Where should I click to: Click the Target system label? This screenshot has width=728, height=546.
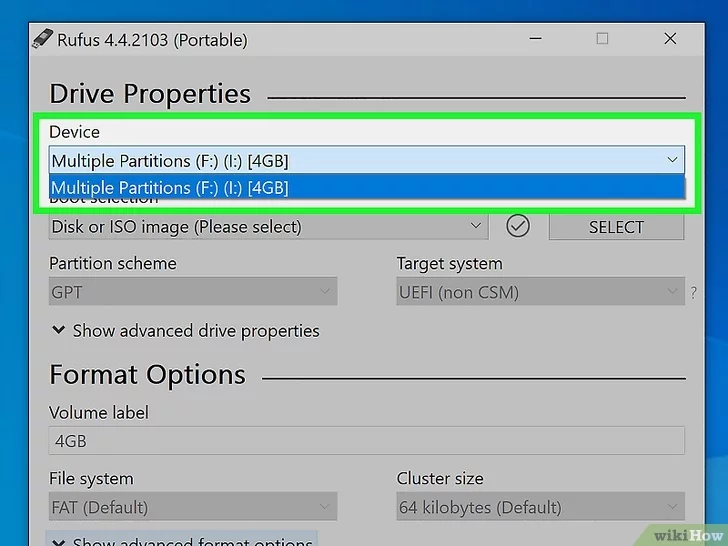point(449,263)
